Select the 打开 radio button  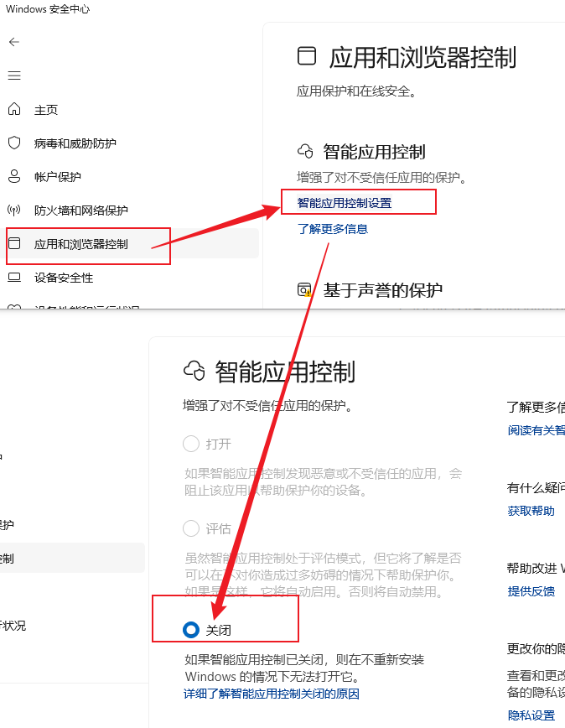tap(191, 444)
